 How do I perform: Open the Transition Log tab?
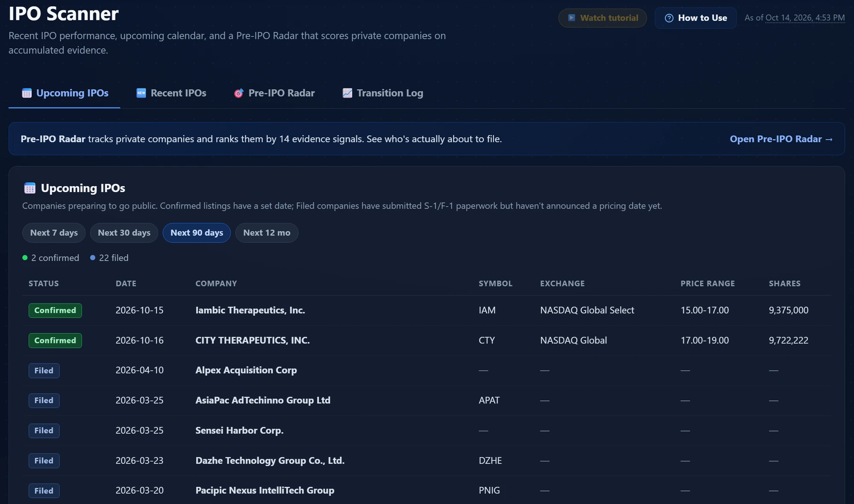[x=383, y=93]
